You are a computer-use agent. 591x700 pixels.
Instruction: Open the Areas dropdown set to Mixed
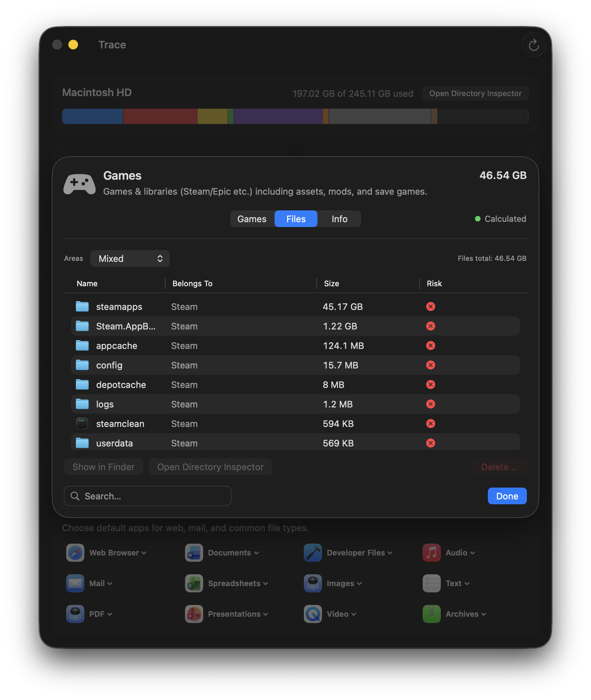click(x=130, y=258)
